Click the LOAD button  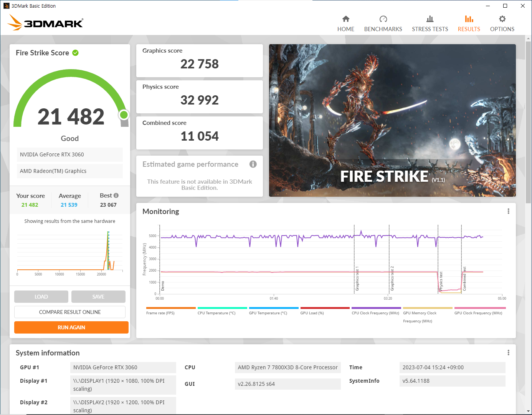click(41, 297)
